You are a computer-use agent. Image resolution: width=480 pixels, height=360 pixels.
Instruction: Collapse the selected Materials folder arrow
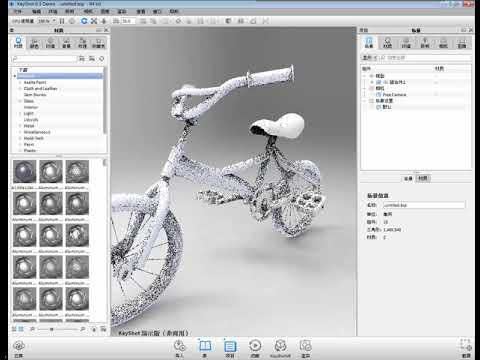(15, 76)
